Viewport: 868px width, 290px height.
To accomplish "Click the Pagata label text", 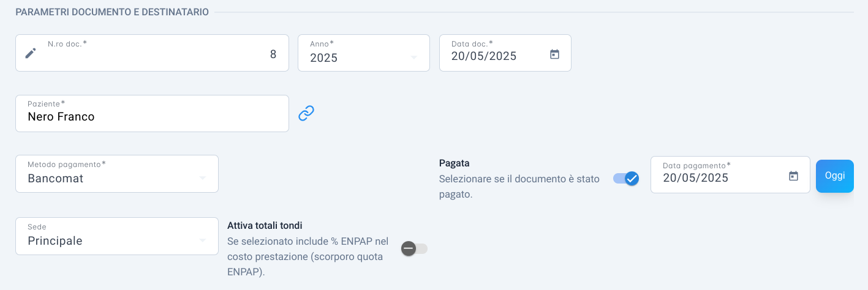I will pos(455,163).
